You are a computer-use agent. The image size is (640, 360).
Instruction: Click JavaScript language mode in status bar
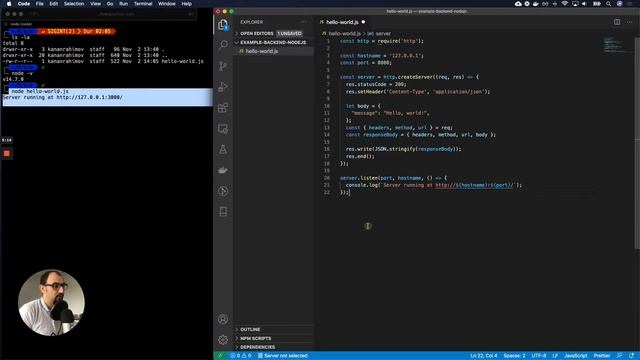pyautogui.click(x=576, y=356)
